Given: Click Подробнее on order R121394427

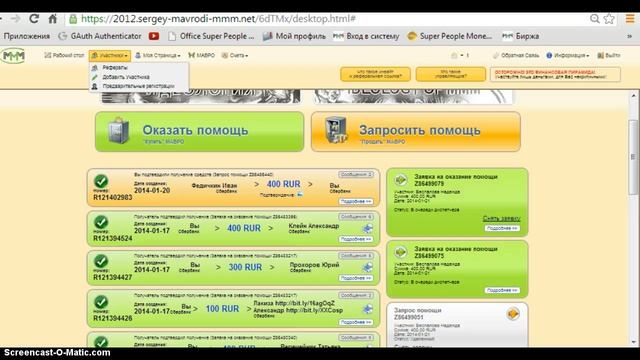Looking at the screenshot, I should pos(356,278).
